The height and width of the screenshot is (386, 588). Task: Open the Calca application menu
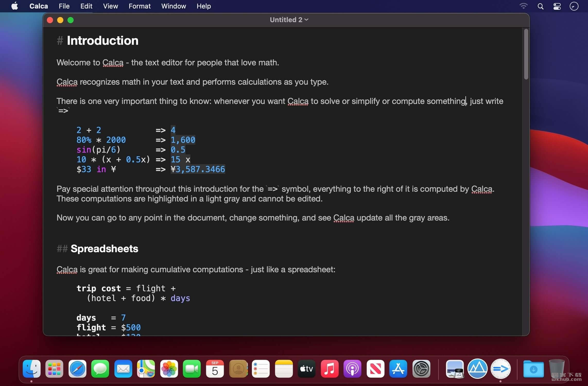[39, 6]
